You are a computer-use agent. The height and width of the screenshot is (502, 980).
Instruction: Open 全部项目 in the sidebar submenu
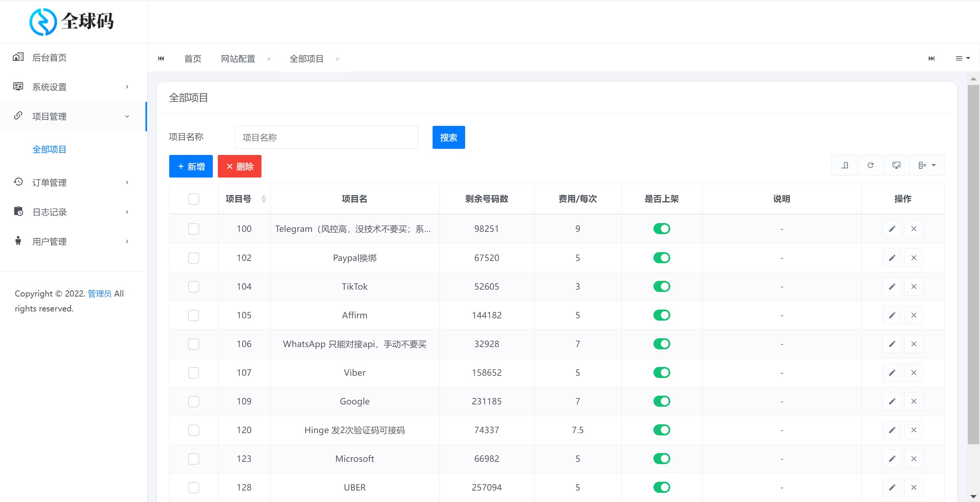pyautogui.click(x=49, y=150)
